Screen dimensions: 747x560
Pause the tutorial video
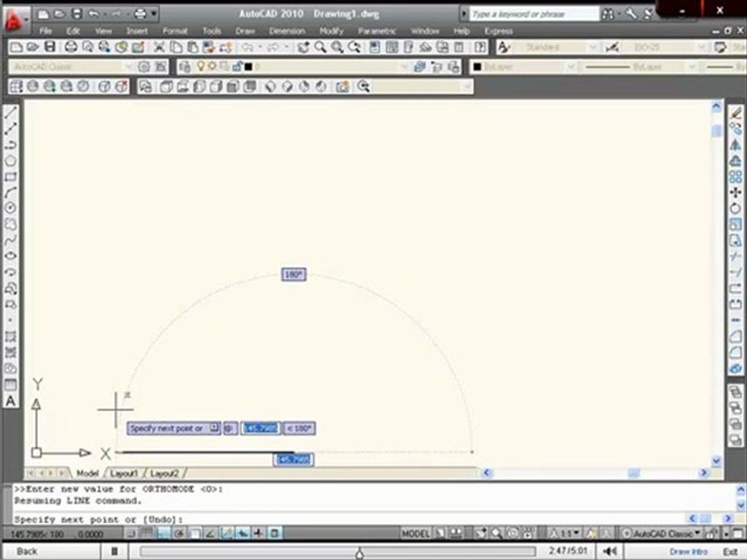point(115,551)
